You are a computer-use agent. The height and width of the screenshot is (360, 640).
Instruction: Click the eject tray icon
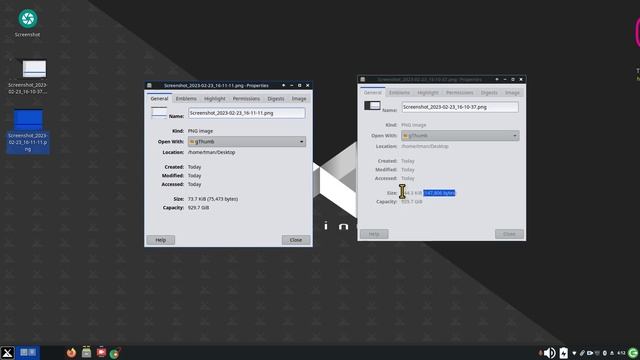pyautogui.click(x=612, y=353)
